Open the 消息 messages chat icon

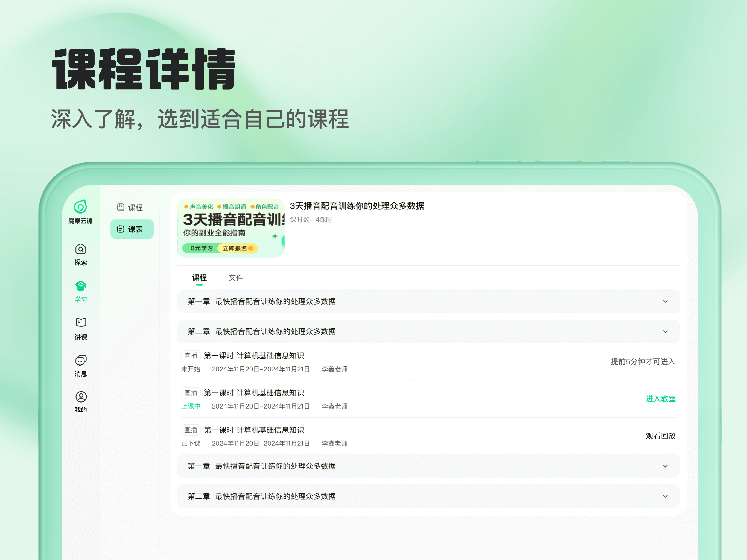[x=81, y=361]
